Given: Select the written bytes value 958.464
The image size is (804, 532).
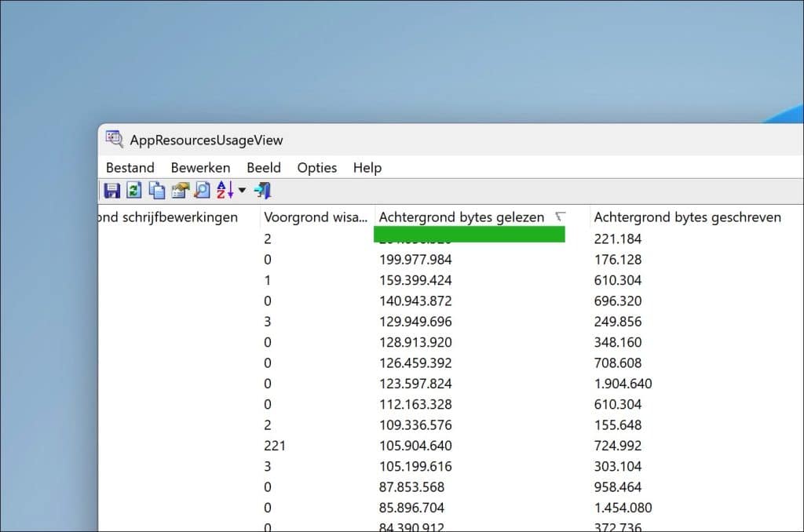Looking at the screenshot, I should point(617,487).
